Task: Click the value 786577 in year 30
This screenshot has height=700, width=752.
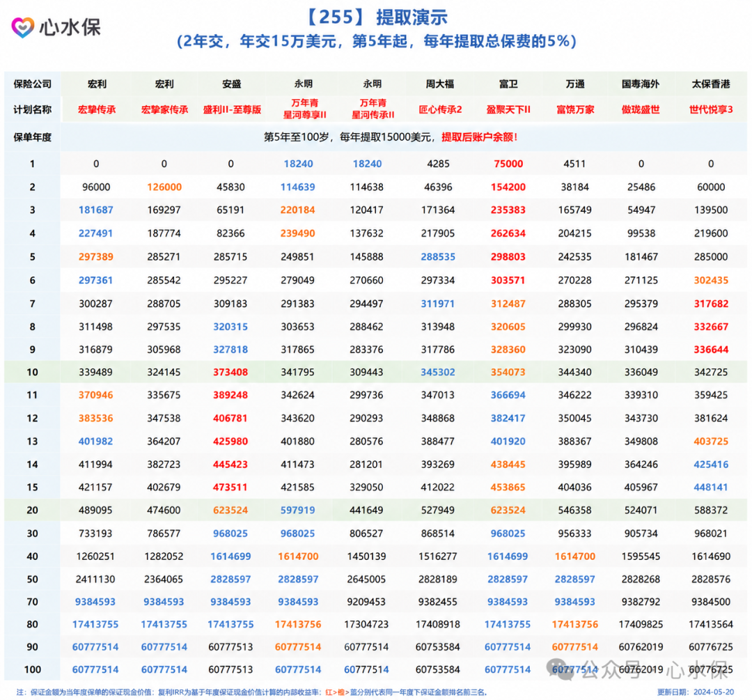Action: pyautogui.click(x=164, y=534)
